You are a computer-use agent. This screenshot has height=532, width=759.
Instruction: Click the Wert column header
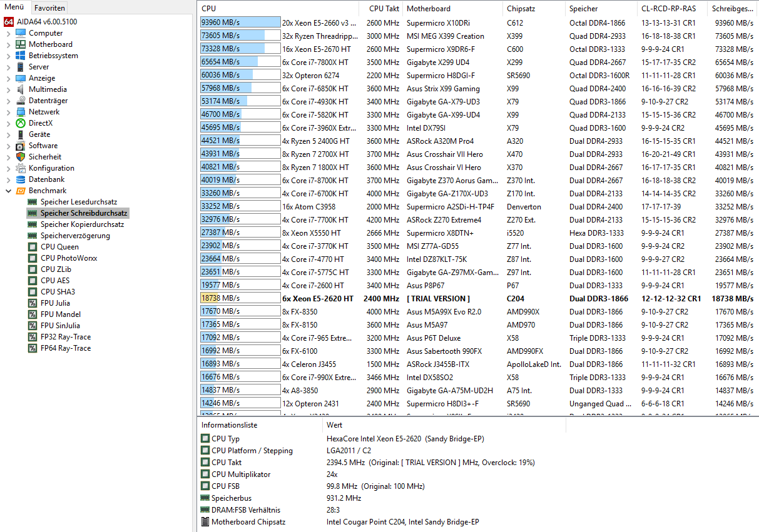pyautogui.click(x=444, y=425)
